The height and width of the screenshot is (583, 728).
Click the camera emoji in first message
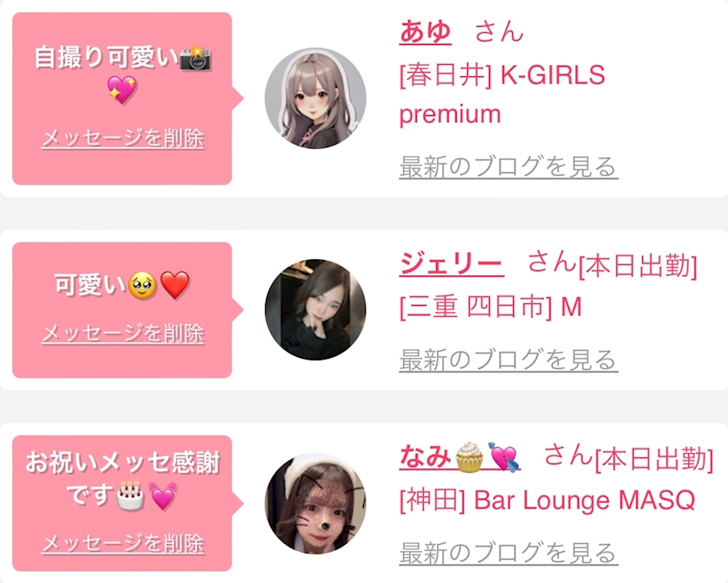coord(196,57)
